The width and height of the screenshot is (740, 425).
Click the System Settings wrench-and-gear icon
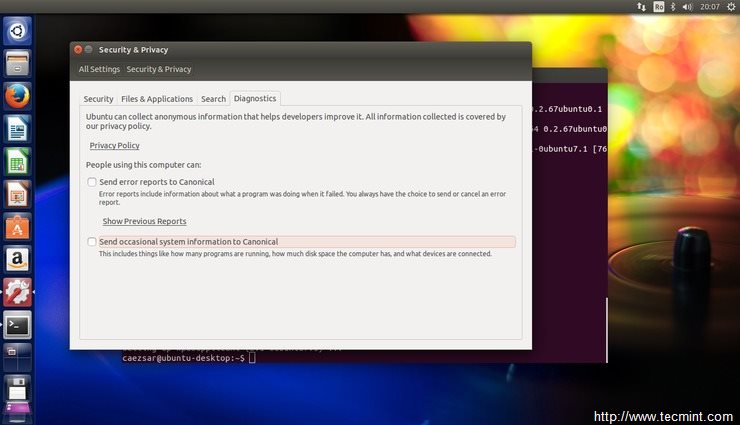pos(17,292)
